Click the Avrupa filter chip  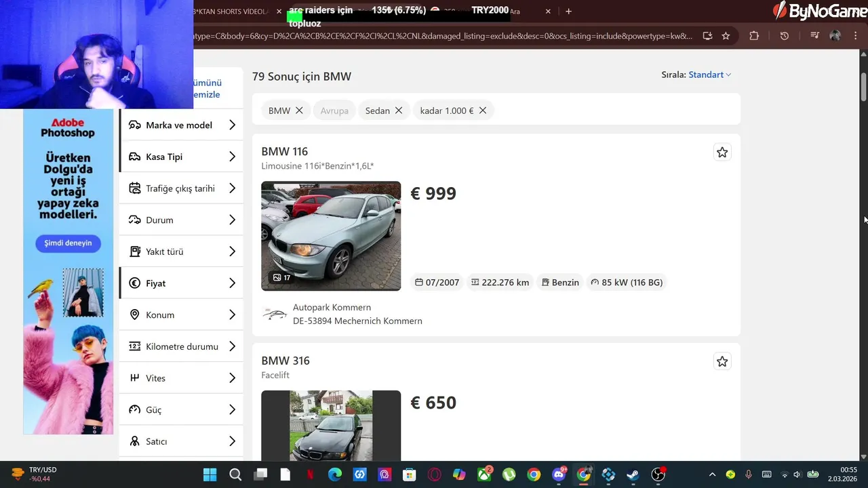click(x=334, y=110)
